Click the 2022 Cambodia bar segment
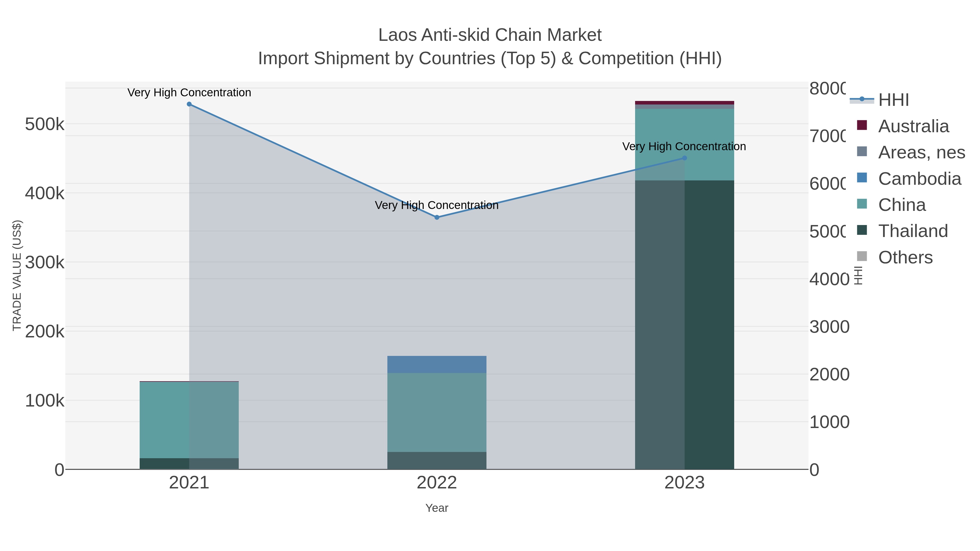980x551 pixels. tap(437, 364)
